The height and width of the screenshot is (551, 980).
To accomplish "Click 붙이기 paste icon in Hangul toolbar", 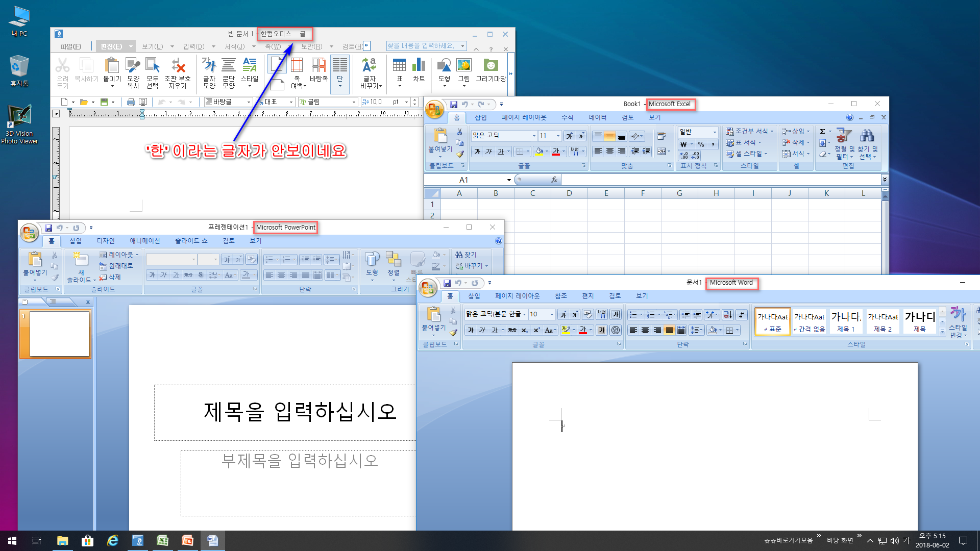I will pyautogui.click(x=112, y=70).
